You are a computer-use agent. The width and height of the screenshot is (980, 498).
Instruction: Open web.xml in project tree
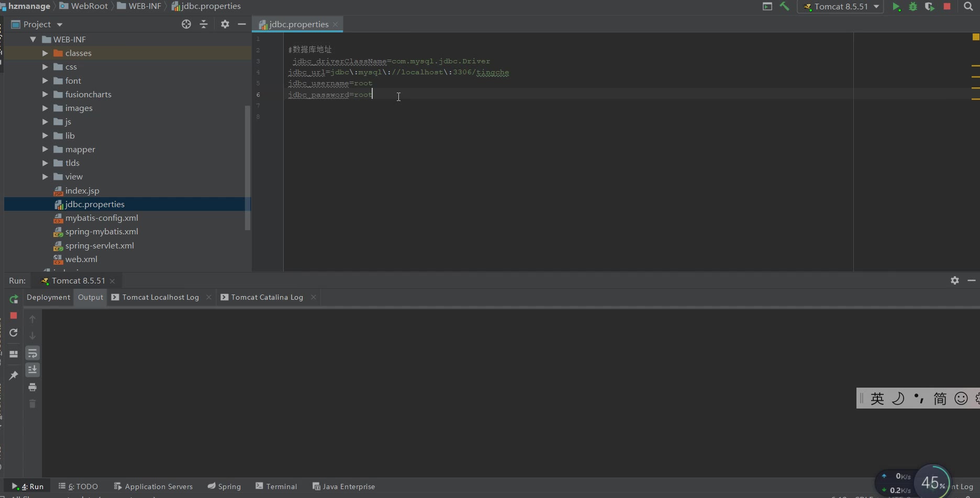(x=81, y=259)
